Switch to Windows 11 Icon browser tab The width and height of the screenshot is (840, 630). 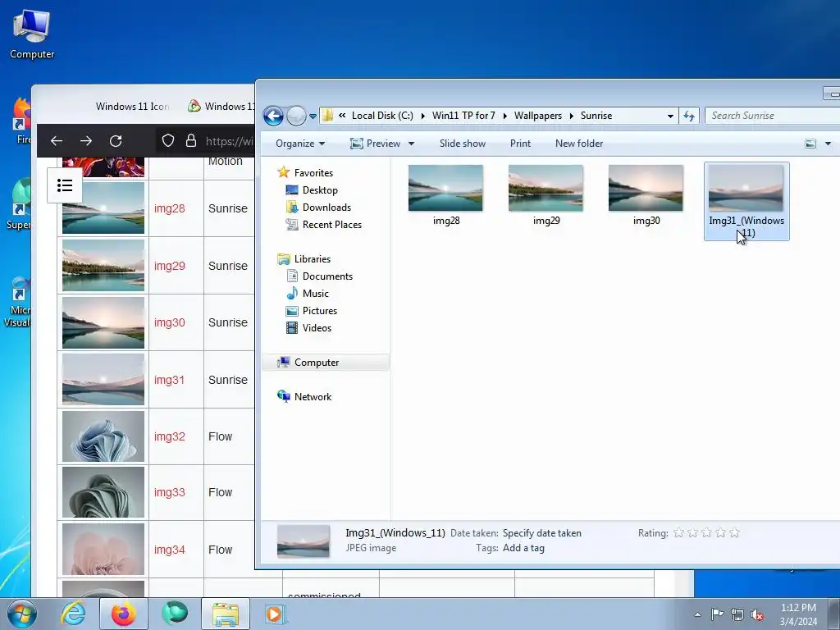pos(132,107)
